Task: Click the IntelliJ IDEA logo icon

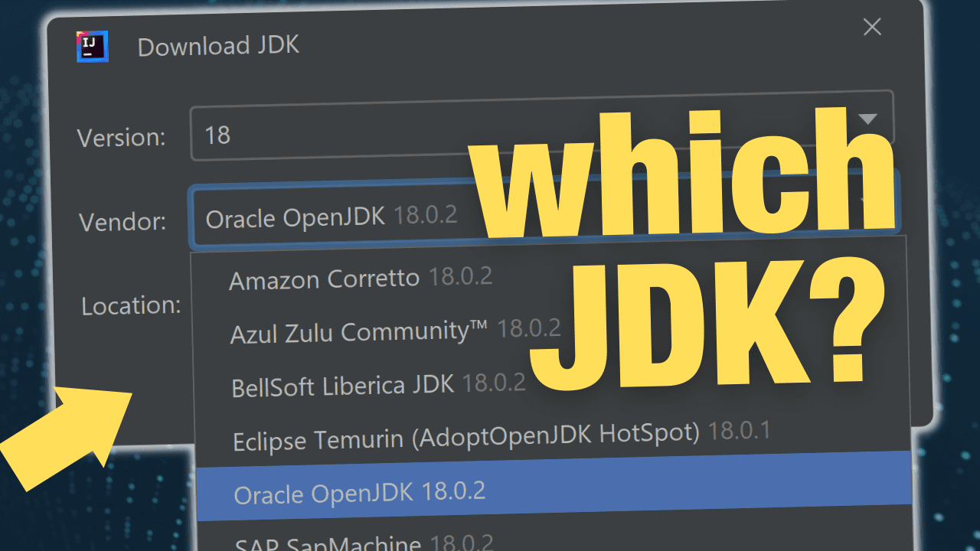Action: pyautogui.click(x=93, y=47)
